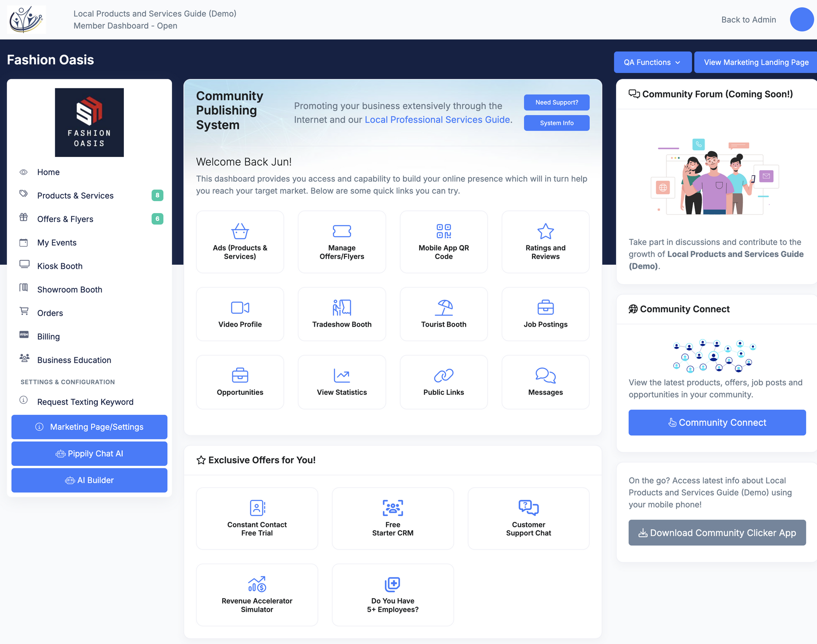Select Offers & Flyers from the sidebar

tap(66, 219)
